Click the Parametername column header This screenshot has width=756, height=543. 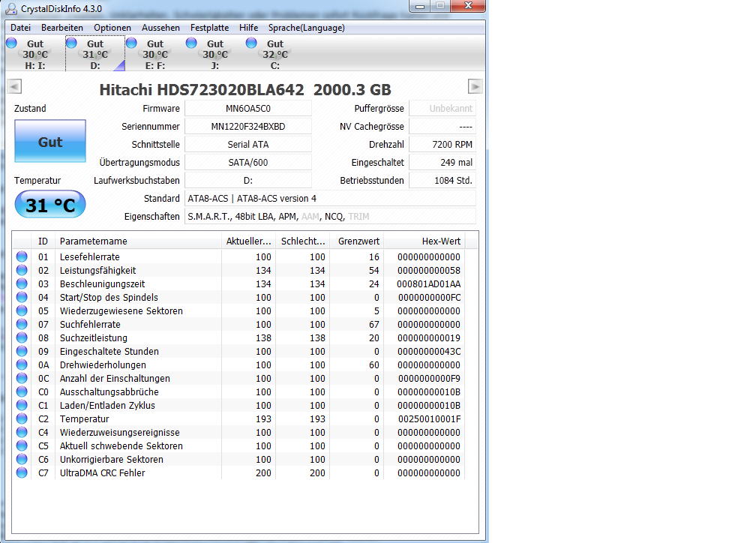(138, 241)
